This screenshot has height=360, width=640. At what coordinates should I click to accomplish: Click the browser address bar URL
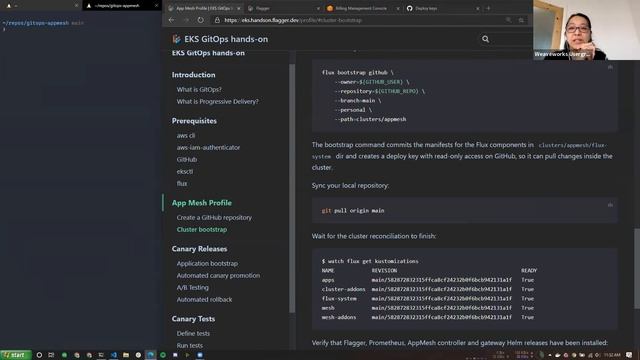[x=293, y=20]
